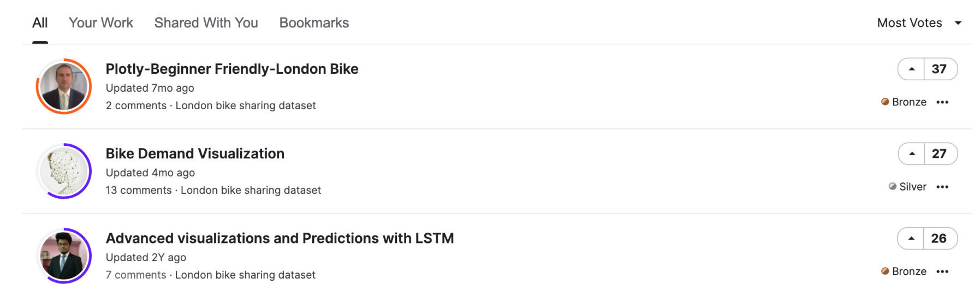Viewport: 980px width, 296px height.
Task: Click author avatar of Bike Demand Visualization
Action: point(64,171)
